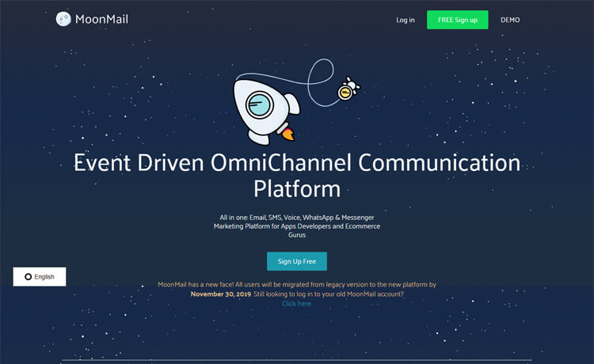Image resolution: width=594 pixels, height=364 pixels.
Task: Click the Event Driven OmniChannel heading
Action: point(297,175)
